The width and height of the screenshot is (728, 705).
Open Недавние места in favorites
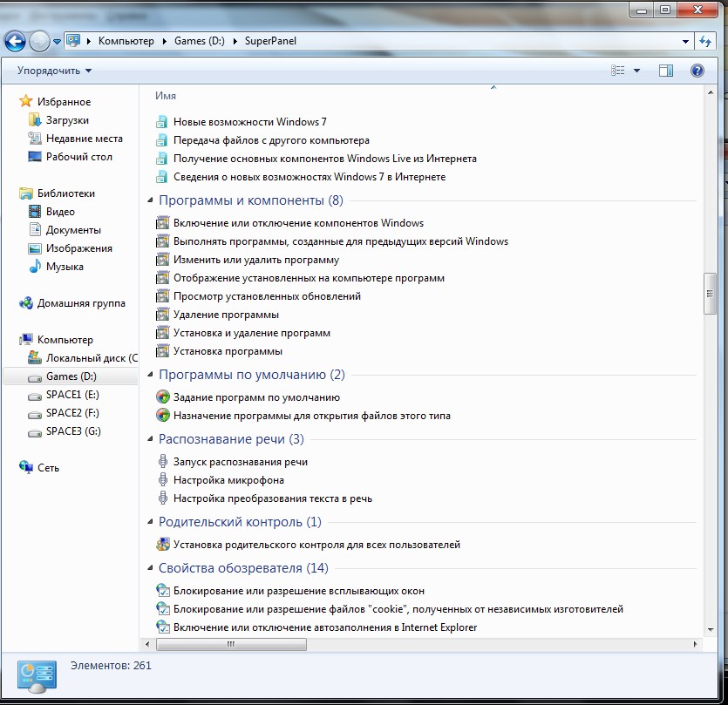point(84,139)
